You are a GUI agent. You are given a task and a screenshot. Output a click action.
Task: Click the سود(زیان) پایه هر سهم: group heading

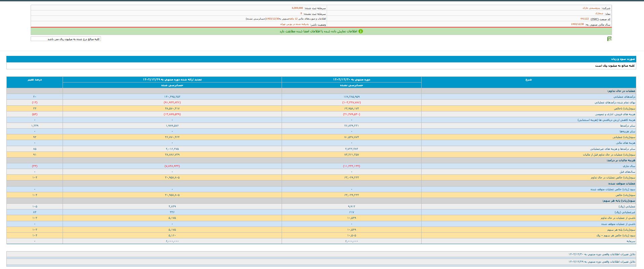tap(619, 201)
